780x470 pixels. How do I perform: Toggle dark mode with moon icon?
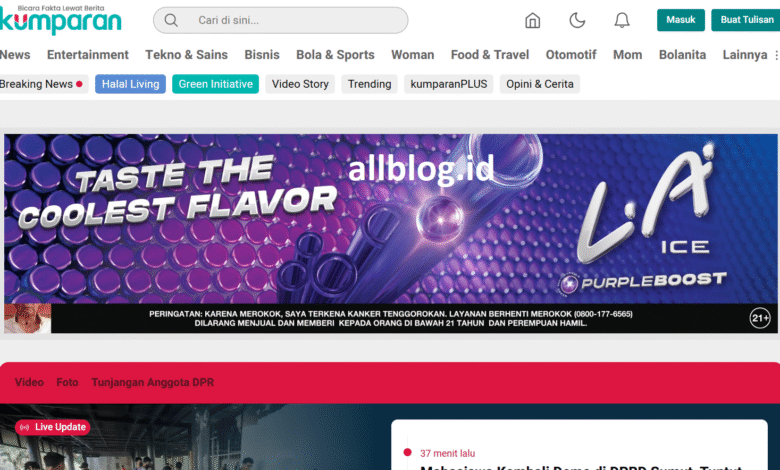pyautogui.click(x=577, y=20)
